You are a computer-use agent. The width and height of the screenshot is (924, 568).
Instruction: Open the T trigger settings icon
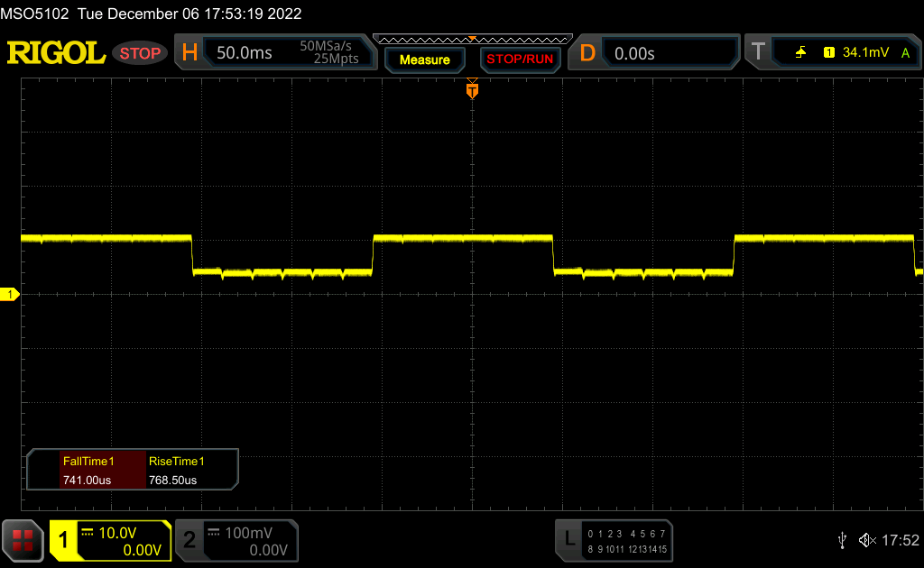point(758,53)
